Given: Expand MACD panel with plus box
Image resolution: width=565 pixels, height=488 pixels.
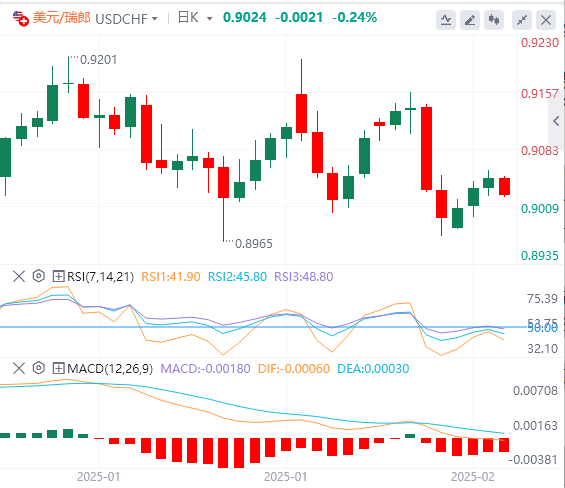Looking at the screenshot, I should click(58, 368).
